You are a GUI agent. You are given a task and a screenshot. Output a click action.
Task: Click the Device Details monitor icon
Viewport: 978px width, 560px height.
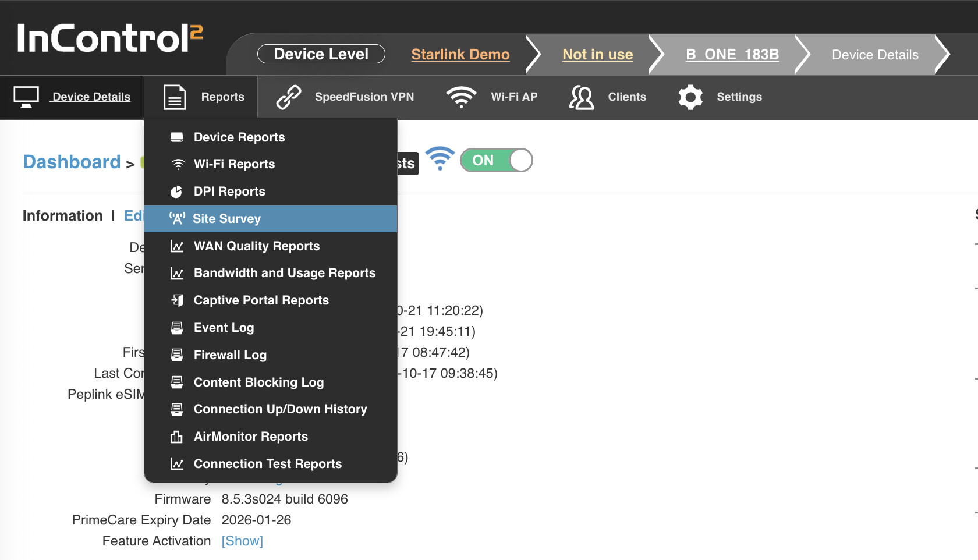pyautogui.click(x=26, y=97)
